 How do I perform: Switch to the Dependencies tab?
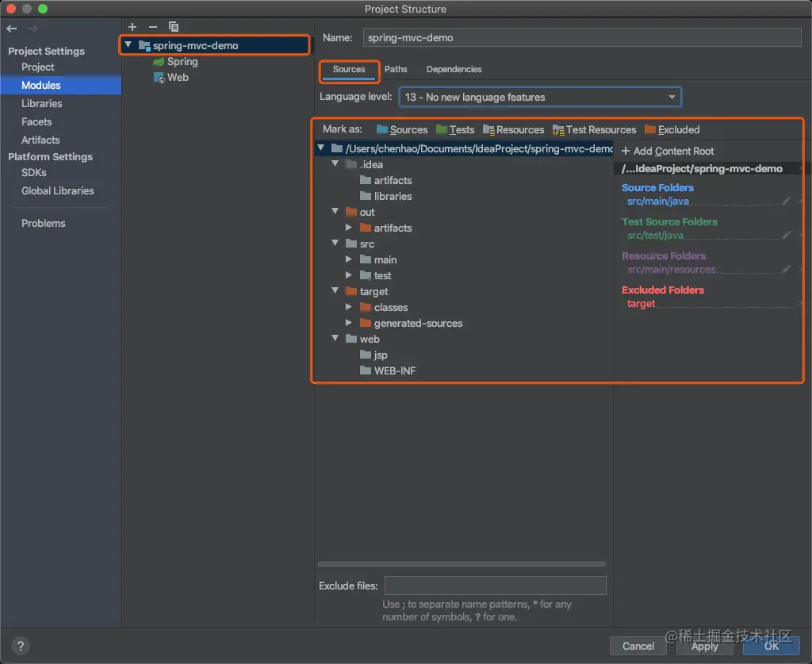pos(454,69)
